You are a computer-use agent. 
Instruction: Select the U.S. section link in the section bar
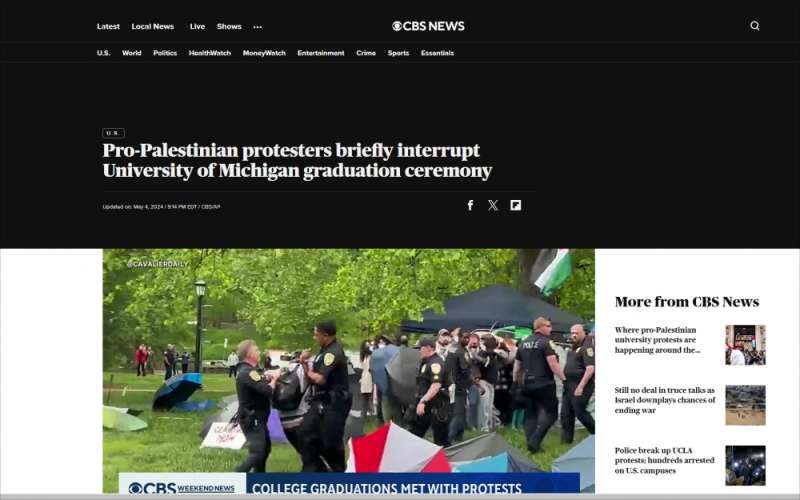tap(103, 53)
